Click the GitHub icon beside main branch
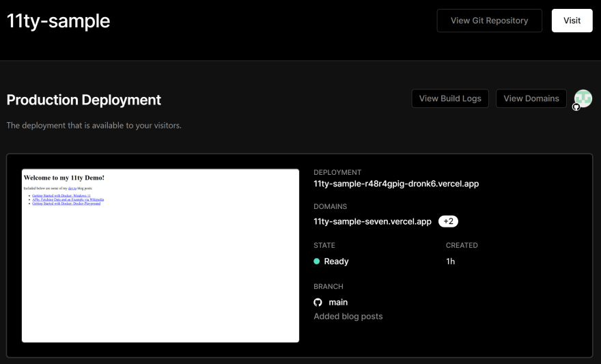Screen dimensions: 601x364 click(x=318, y=303)
